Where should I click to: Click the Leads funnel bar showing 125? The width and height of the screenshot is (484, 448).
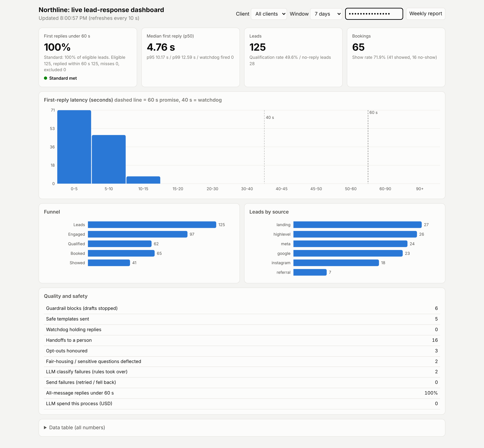tap(152, 225)
